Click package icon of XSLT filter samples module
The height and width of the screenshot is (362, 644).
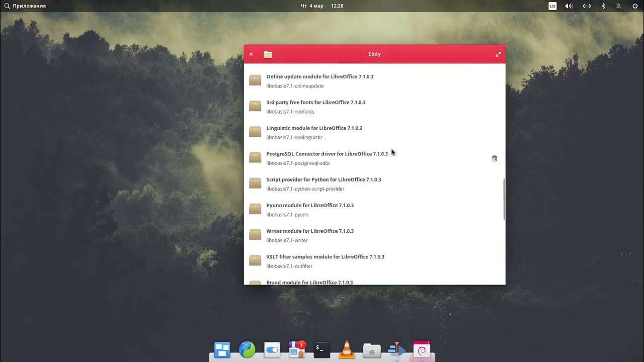[x=255, y=260]
